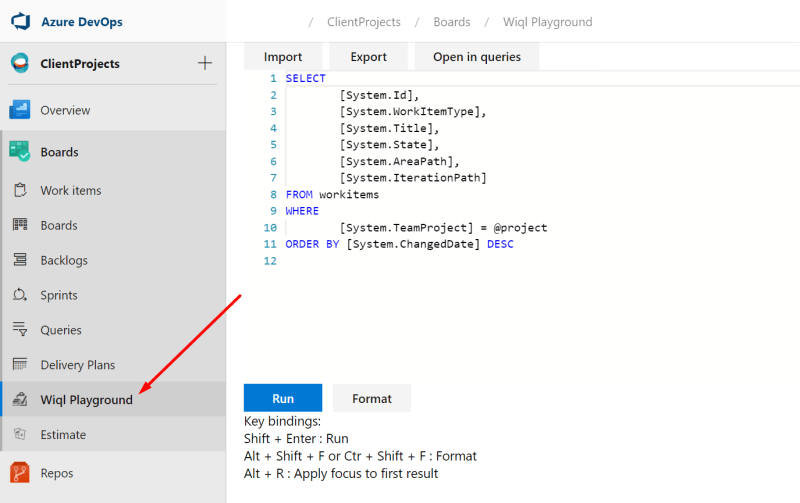Navigate to Backlogs in the sidebar
This screenshot has width=800, height=503.
pyautogui.click(x=64, y=260)
